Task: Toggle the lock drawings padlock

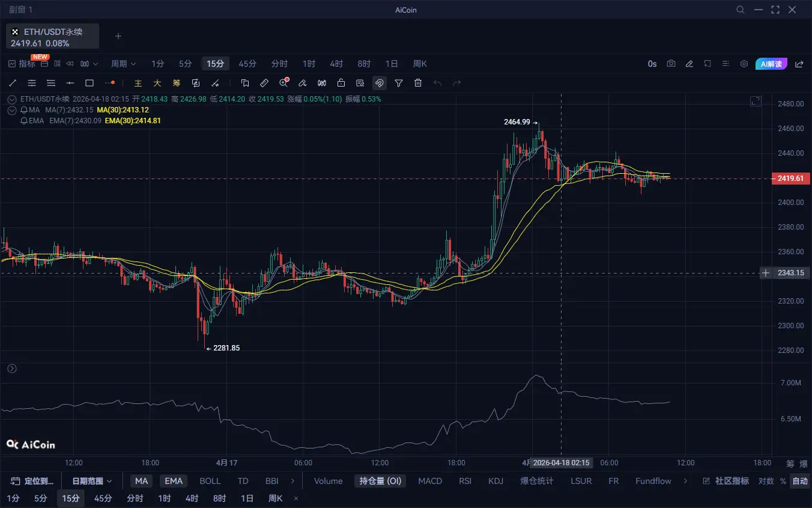Action: [x=341, y=83]
